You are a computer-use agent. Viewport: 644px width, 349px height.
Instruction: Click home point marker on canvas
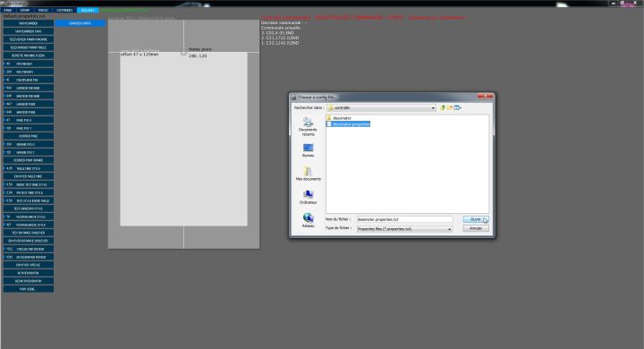183,52
